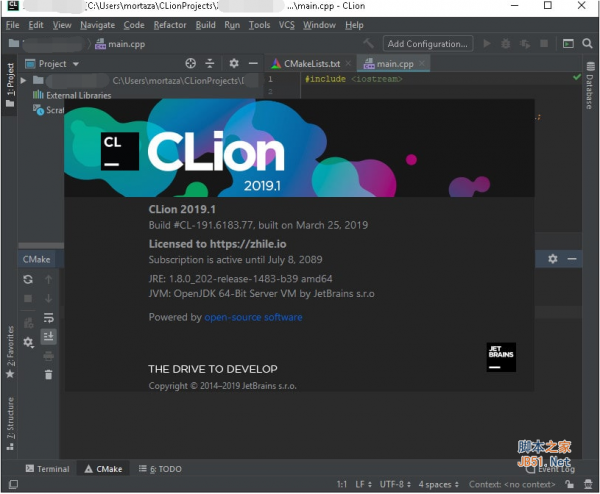600x494 pixels.
Task: Click the Build hammer icon
Action: pos(368,43)
